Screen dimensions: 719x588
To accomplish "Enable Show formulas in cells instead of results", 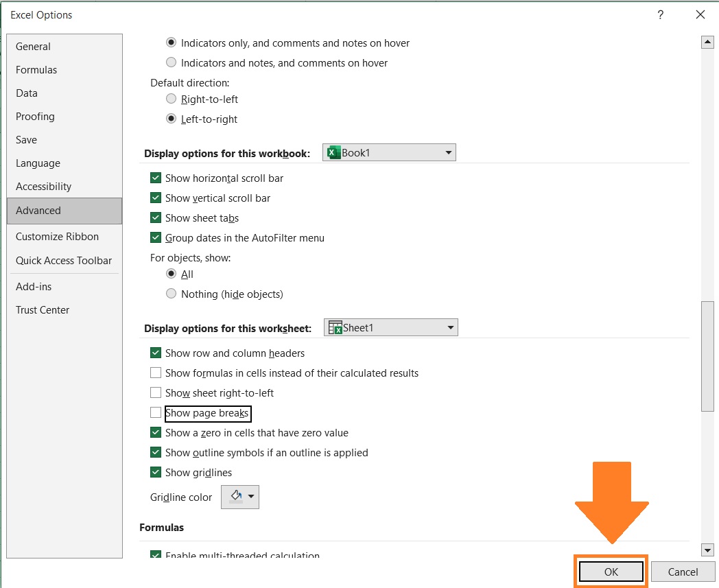I will coord(156,373).
